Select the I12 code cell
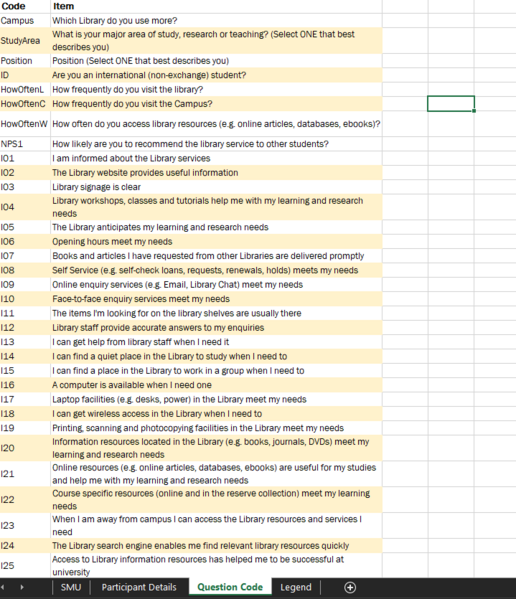The width and height of the screenshot is (516, 599). pyautogui.click(x=25, y=327)
